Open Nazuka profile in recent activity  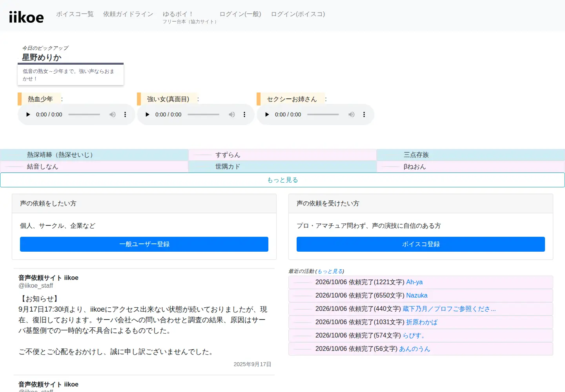417,296
